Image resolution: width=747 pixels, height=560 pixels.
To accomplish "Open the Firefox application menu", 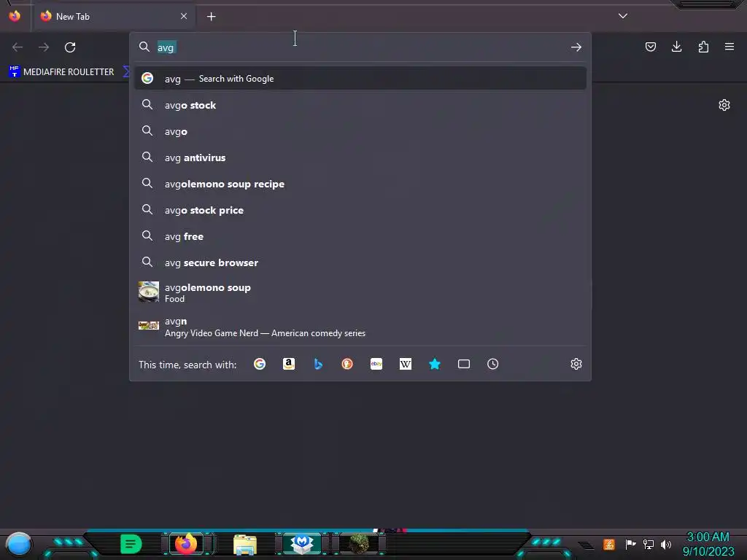I will (x=729, y=47).
